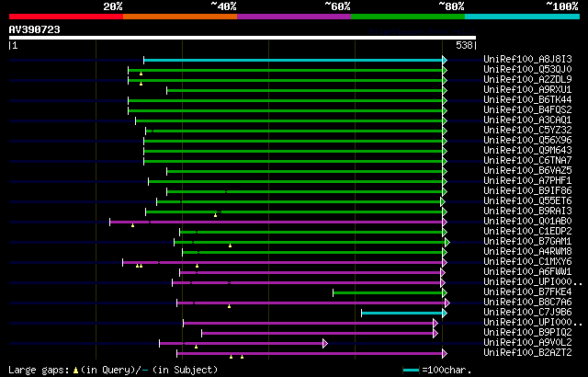Click the yellow gap icon in bottom legend
The image size is (588, 377).
pos(75,371)
